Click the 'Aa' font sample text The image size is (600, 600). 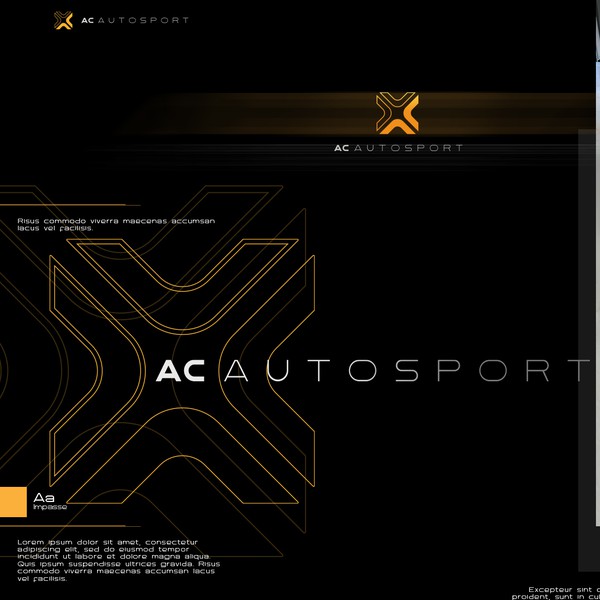tap(44, 497)
